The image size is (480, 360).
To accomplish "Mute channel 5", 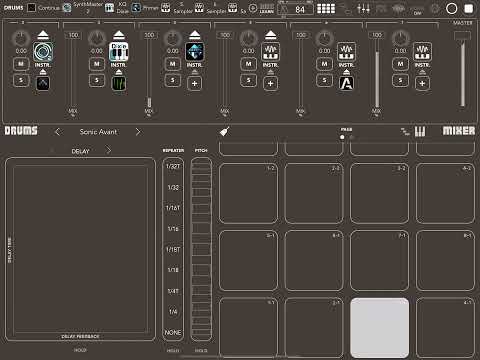I will [x=324, y=64].
